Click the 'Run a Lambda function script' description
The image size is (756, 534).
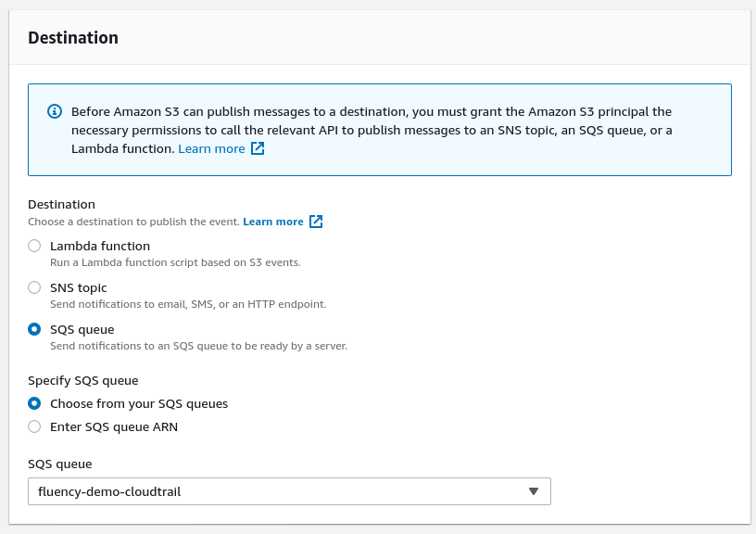click(x=175, y=262)
